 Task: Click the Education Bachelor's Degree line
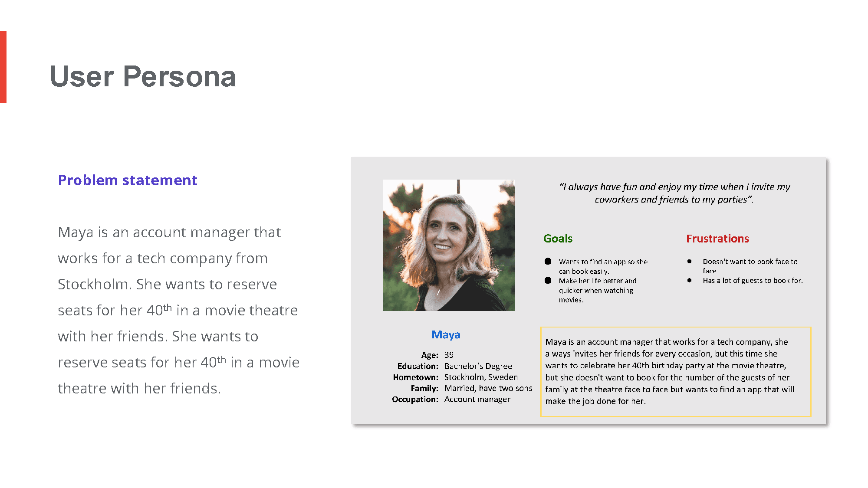455,366
